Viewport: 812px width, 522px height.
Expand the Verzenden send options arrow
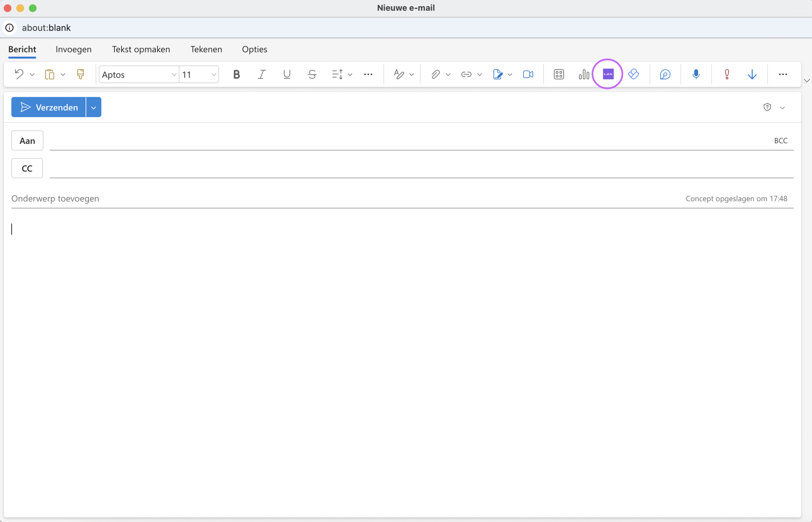[94, 108]
